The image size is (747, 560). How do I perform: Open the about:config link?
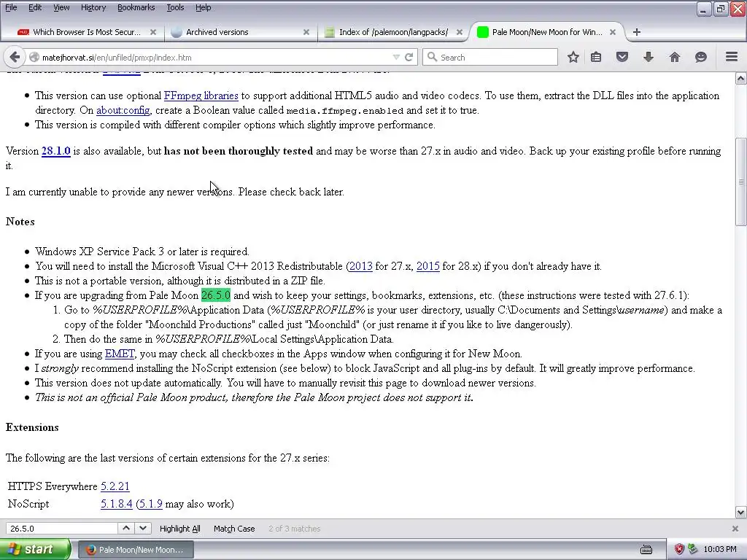pyautogui.click(x=123, y=111)
